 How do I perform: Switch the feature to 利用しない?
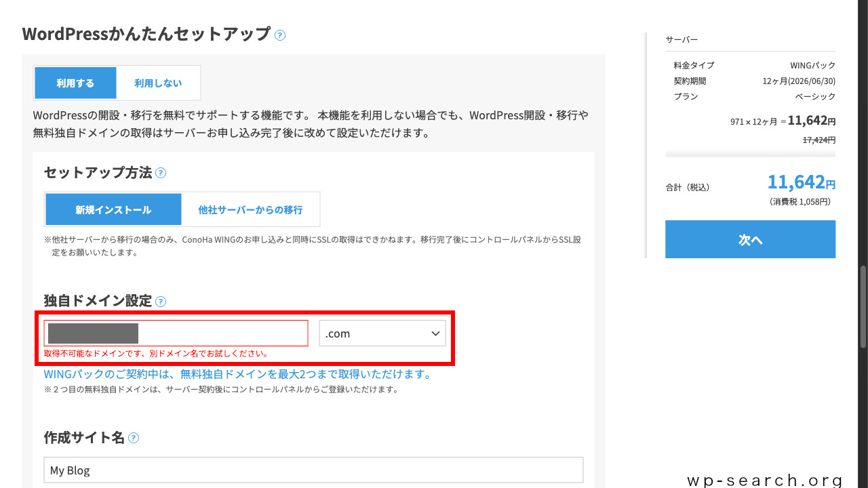click(158, 82)
